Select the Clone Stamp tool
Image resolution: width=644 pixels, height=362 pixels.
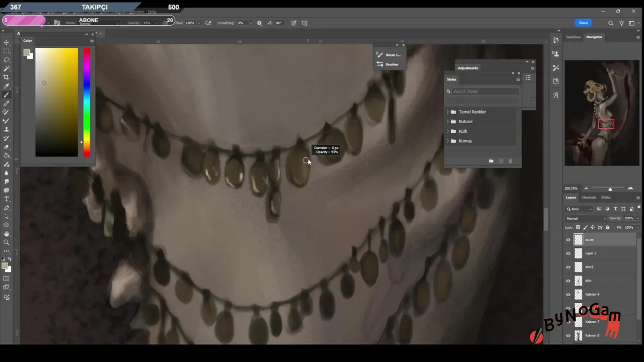(7, 129)
